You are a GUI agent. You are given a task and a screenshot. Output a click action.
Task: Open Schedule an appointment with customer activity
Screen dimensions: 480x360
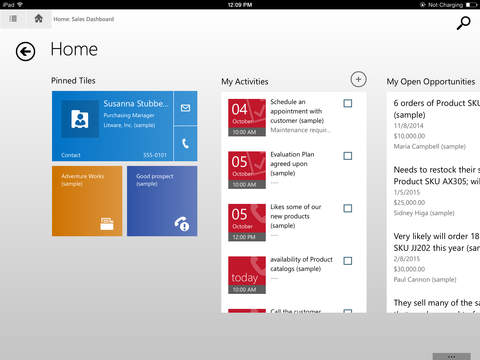click(297, 111)
